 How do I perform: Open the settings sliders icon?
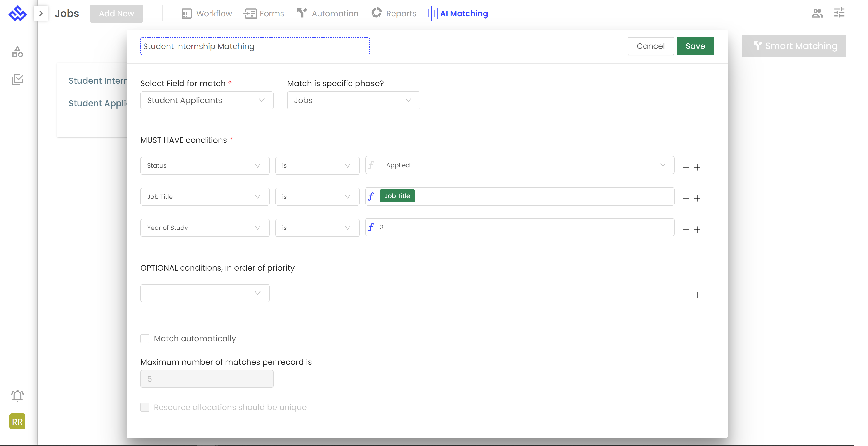pyautogui.click(x=839, y=13)
